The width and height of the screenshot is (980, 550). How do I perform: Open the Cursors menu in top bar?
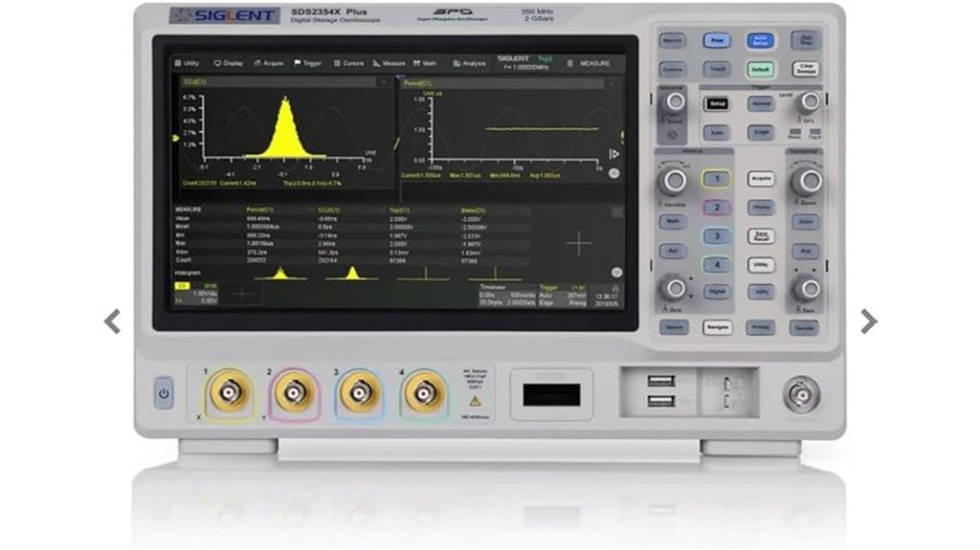click(348, 63)
